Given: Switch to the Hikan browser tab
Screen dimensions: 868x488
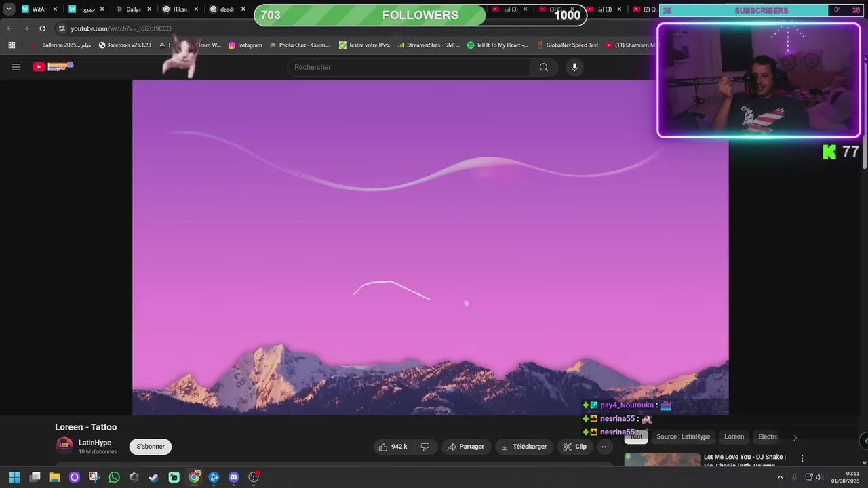Looking at the screenshot, I should pos(174,9).
